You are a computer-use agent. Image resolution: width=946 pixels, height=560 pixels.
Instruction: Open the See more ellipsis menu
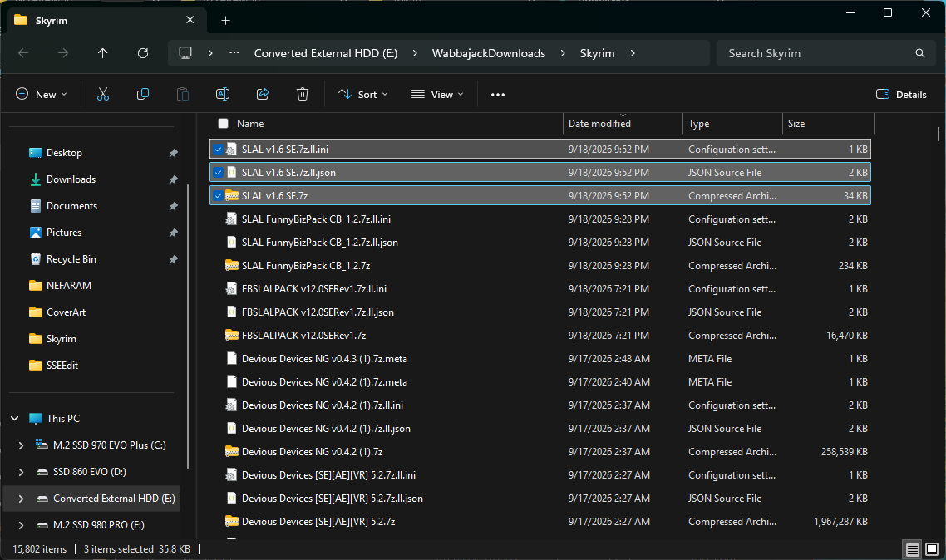pos(498,95)
